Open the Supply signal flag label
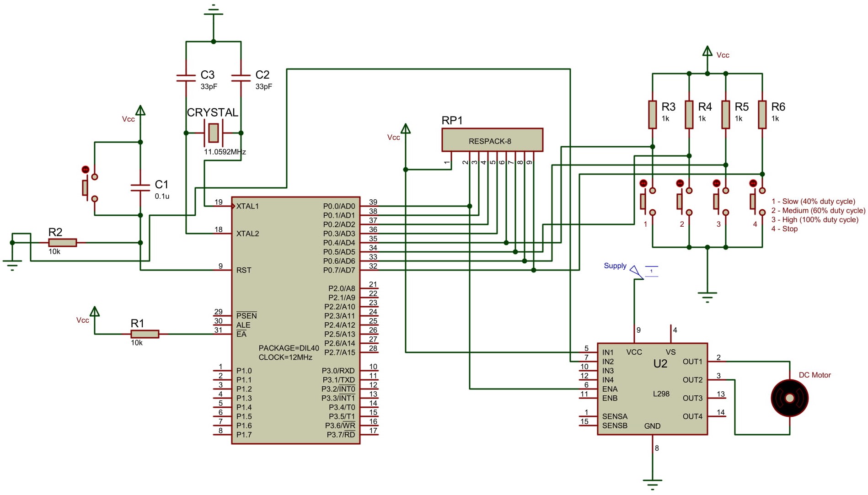 (615, 266)
